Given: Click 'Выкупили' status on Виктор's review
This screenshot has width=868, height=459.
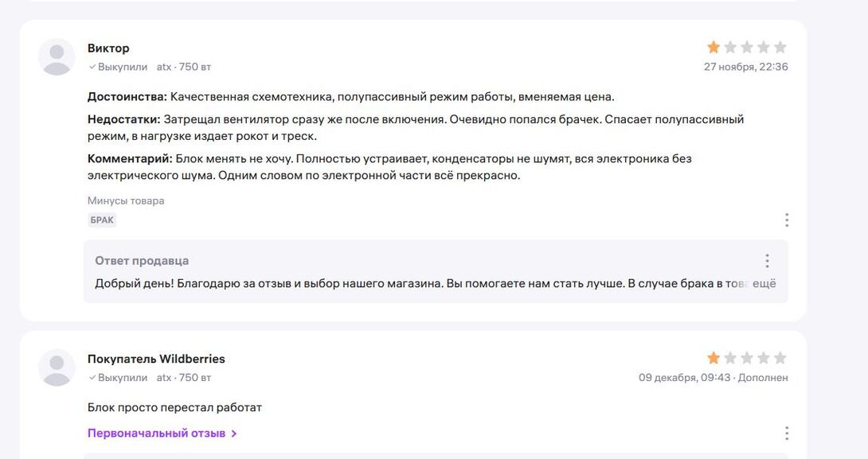Looking at the screenshot, I should (122, 67).
